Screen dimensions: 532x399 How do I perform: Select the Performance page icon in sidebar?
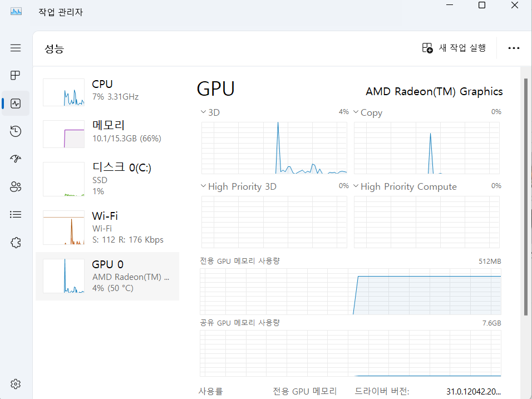tap(16, 104)
